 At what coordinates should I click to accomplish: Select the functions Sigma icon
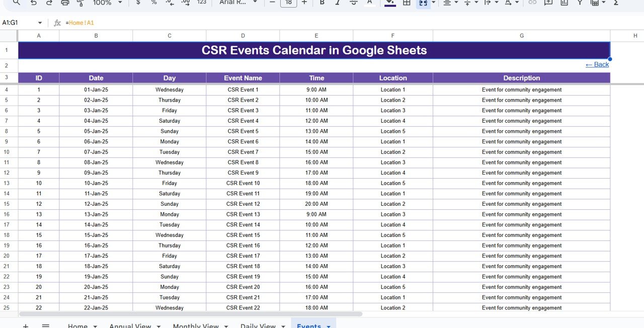[x=616, y=3]
